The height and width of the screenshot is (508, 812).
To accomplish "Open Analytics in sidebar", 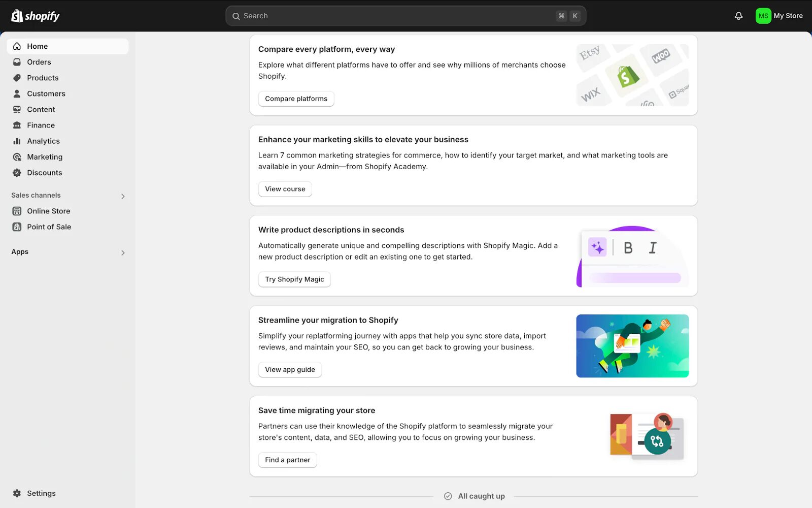I will (x=67, y=141).
